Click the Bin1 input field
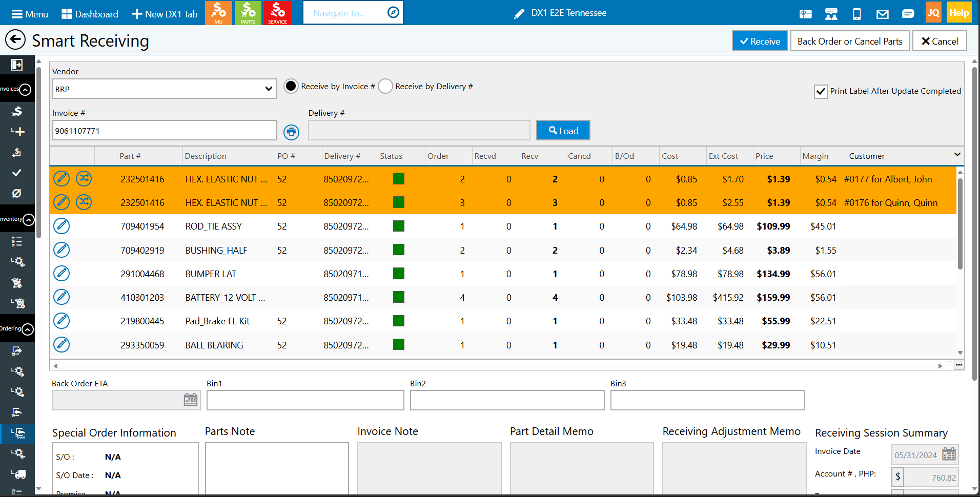The image size is (980, 497). 305,400
